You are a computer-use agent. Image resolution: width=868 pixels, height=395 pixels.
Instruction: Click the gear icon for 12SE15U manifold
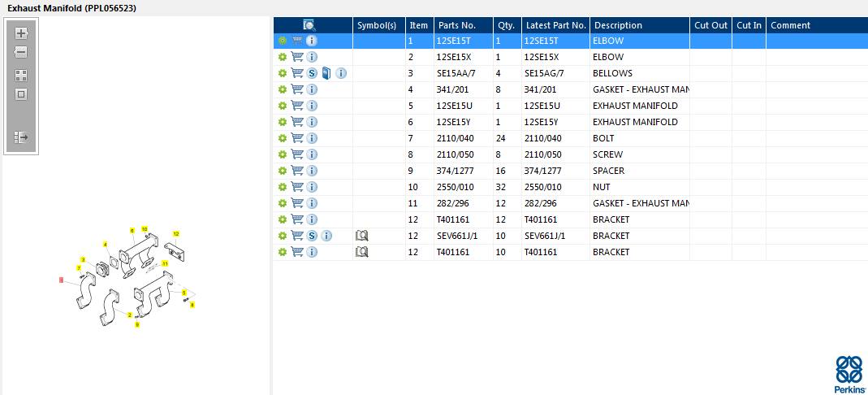click(283, 106)
